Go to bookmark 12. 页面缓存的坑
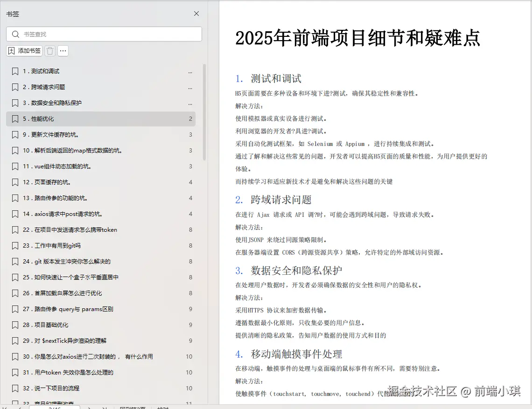Image resolution: width=532 pixels, height=409 pixels. point(101,182)
